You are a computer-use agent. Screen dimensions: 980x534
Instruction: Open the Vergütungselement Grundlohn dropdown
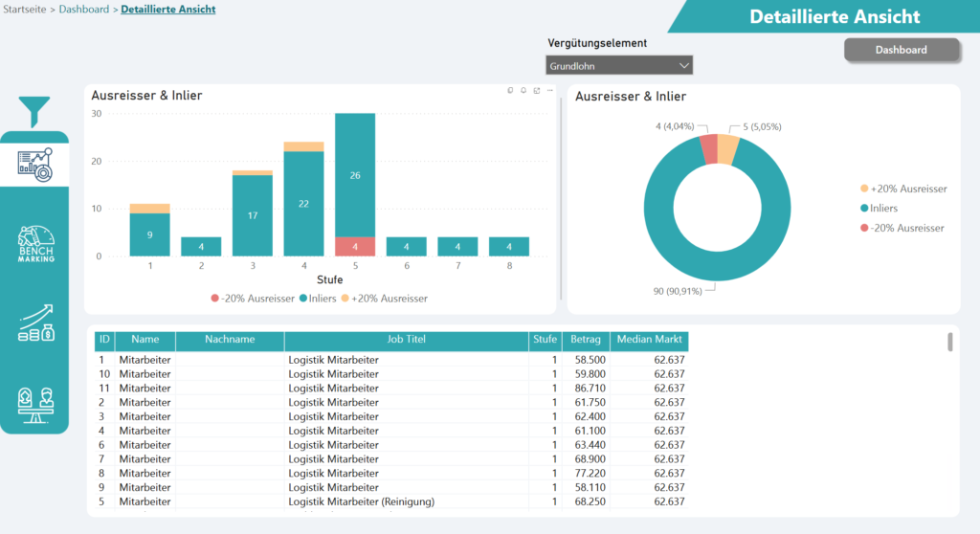coord(619,65)
